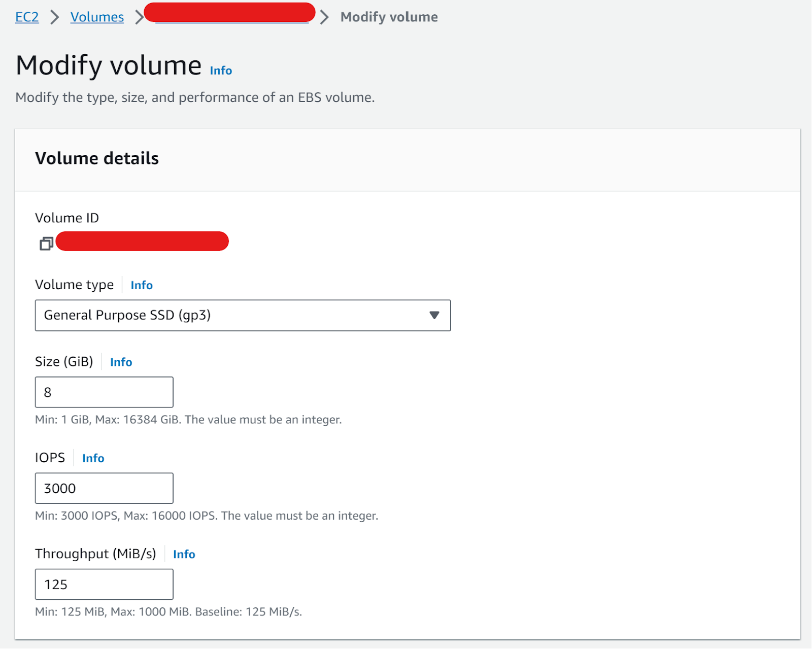Open Info link next to IOPS
812x649 pixels.
93,458
